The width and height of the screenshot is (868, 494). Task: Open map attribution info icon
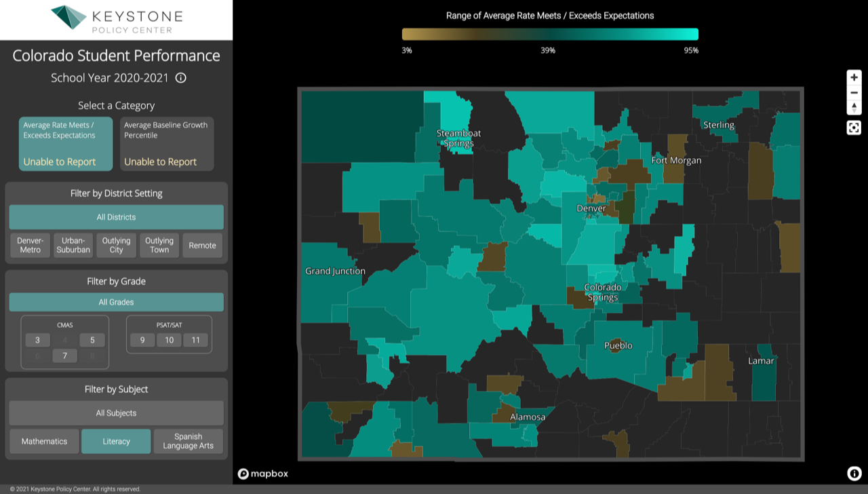pos(854,474)
